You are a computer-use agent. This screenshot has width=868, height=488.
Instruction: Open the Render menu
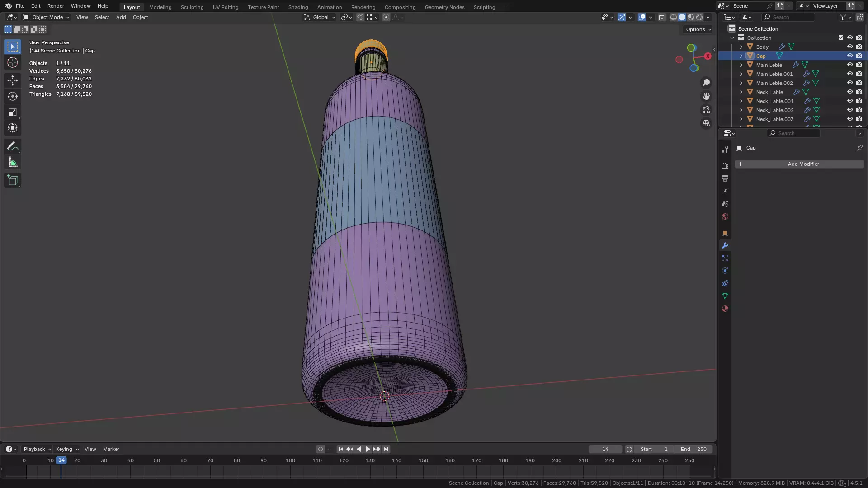coord(56,6)
